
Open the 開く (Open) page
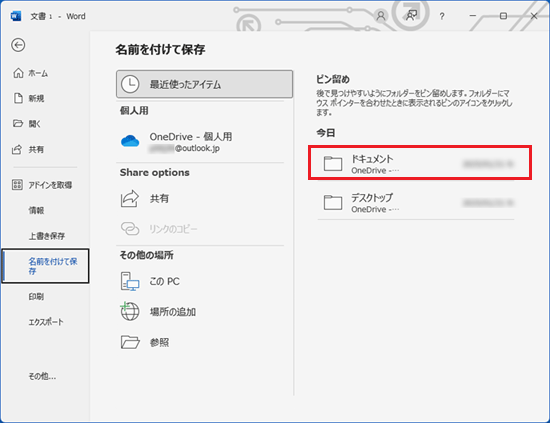[x=27, y=124]
